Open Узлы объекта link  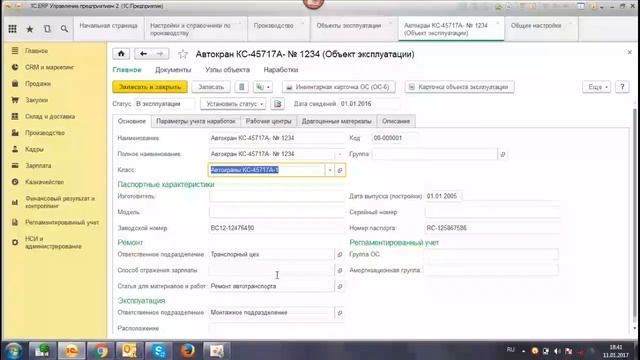tap(227, 70)
